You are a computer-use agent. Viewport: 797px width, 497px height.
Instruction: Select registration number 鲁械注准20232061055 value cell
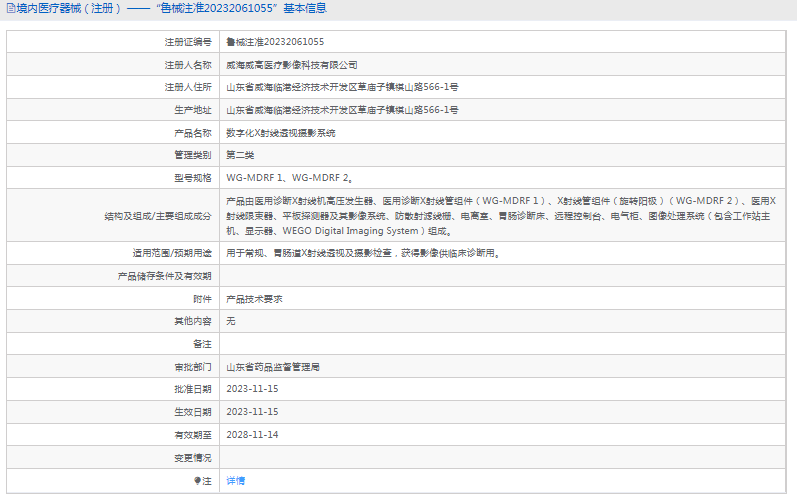coord(275,42)
